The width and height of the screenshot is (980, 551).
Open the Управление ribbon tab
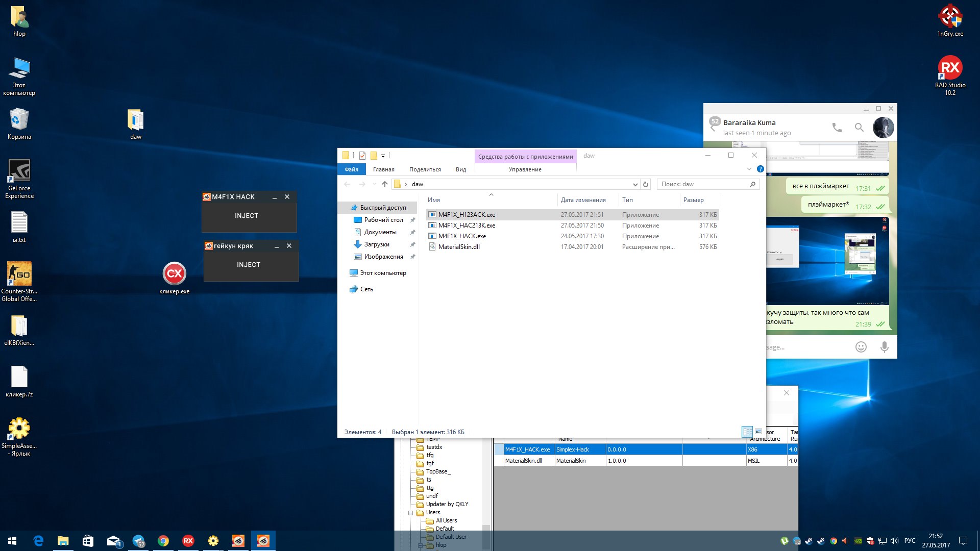tap(525, 169)
